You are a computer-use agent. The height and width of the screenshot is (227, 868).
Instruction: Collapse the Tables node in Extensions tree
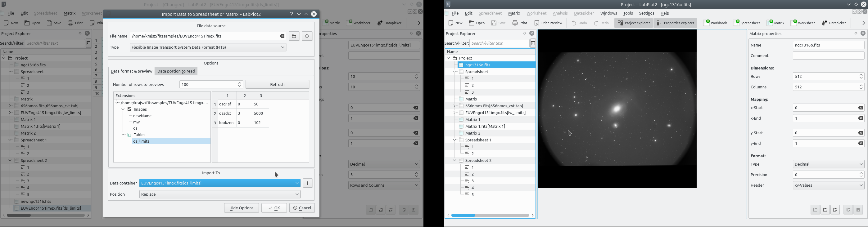(123, 135)
